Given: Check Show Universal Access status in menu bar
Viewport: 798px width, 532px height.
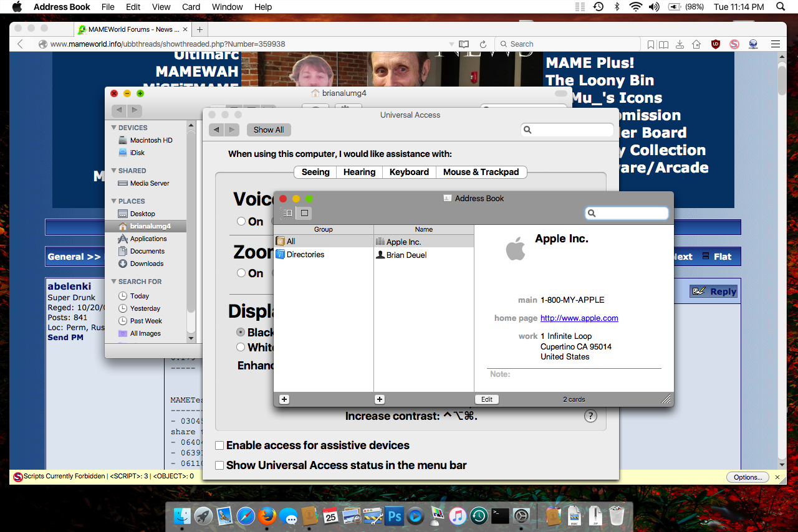Looking at the screenshot, I should [219, 465].
